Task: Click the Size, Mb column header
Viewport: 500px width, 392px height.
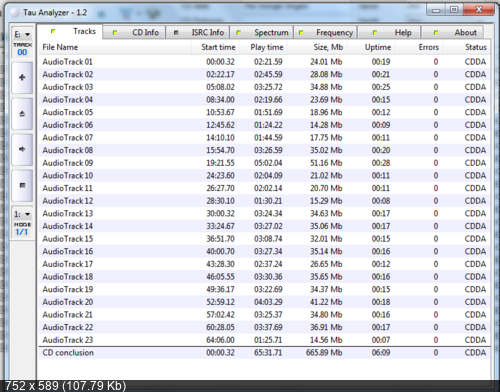Action: 316,47
